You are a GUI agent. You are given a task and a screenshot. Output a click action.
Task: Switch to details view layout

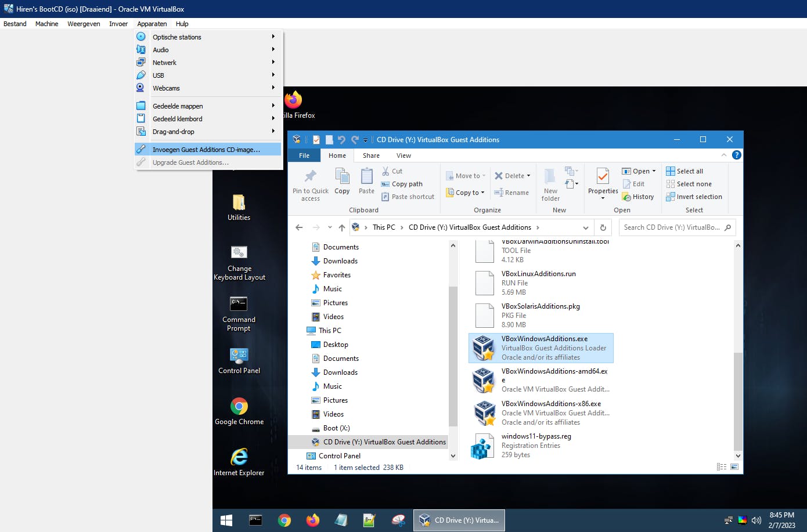point(721,467)
